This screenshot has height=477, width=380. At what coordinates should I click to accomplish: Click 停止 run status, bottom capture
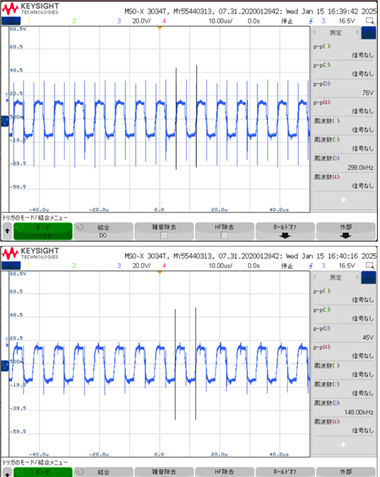pyautogui.click(x=287, y=266)
